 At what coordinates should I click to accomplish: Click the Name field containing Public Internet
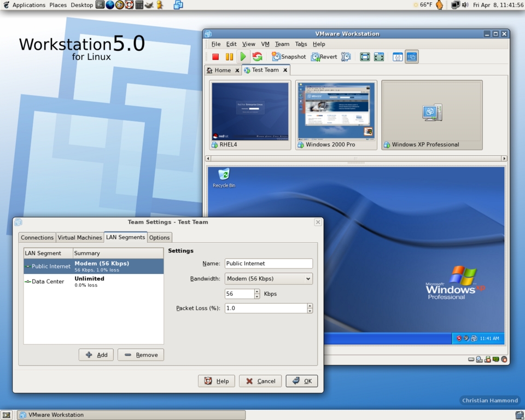pos(269,264)
